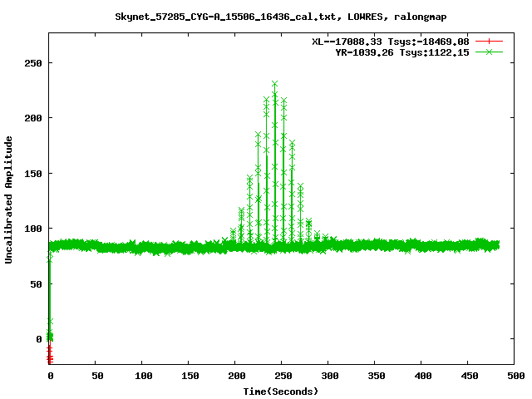Click the y-axis tick label 200
The height and width of the screenshot is (399, 532).
click(x=33, y=118)
